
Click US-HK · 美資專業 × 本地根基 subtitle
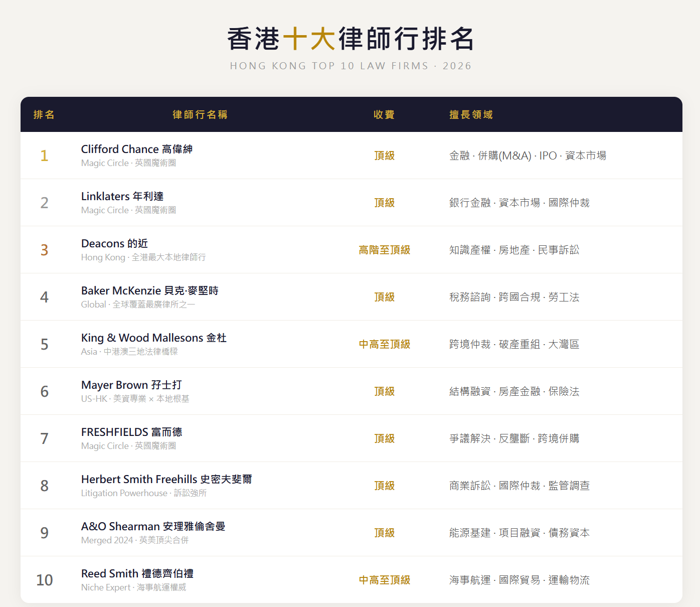[x=135, y=399]
